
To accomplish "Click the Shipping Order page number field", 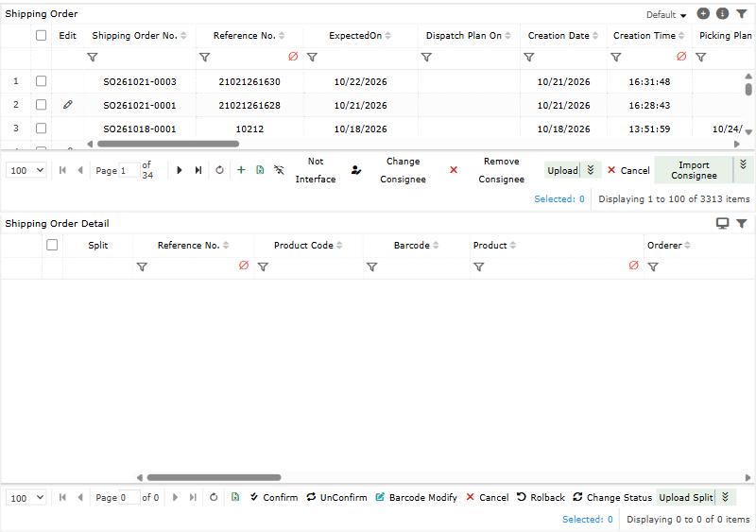I will 129,170.
